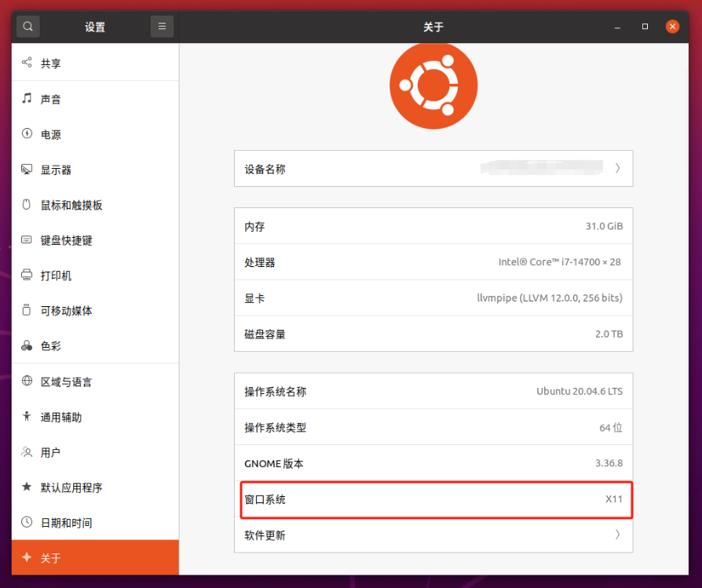The image size is (702, 588).
Task: Click the 色彩 color icon
Action: click(27, 346)
